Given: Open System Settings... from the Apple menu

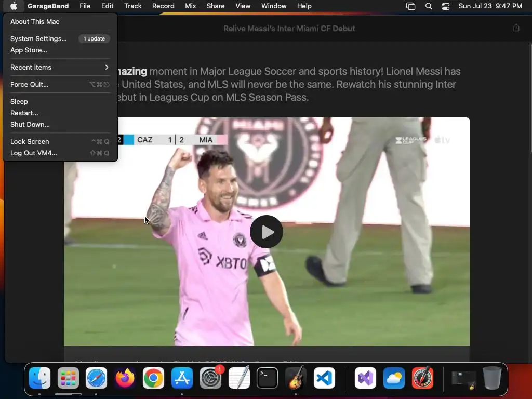Looking at the screenshot, I should [38, 38].
